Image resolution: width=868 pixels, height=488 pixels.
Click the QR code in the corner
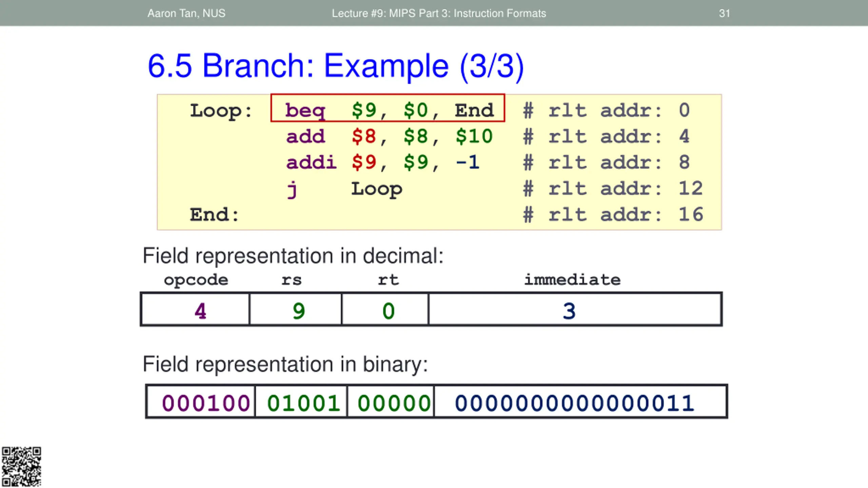click(21, 467)
